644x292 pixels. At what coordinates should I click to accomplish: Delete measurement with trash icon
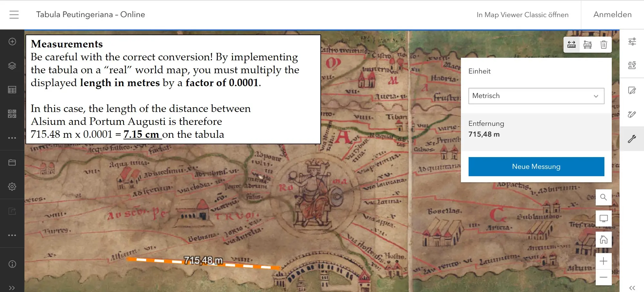[604, 45]
